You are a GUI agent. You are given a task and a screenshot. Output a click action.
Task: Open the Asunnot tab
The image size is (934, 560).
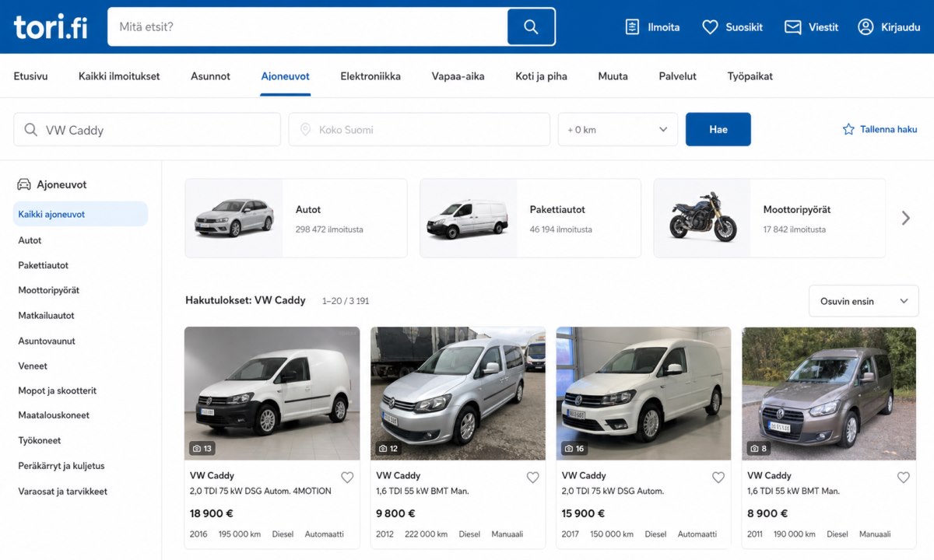pos(210,76)
